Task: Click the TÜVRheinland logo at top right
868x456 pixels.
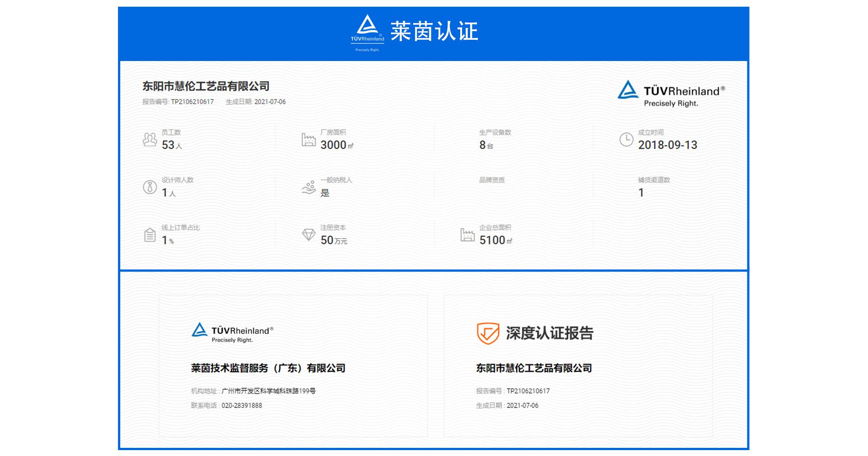Action: (671, 94)
